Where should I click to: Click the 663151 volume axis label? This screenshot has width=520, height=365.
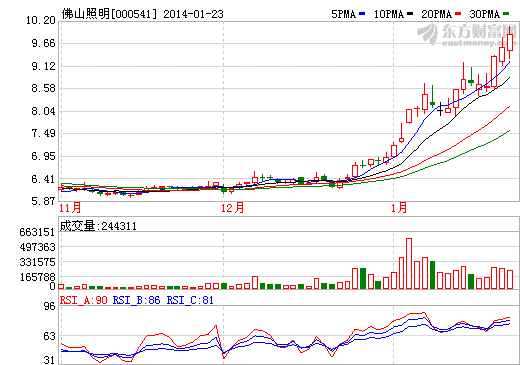pos(37,232)
